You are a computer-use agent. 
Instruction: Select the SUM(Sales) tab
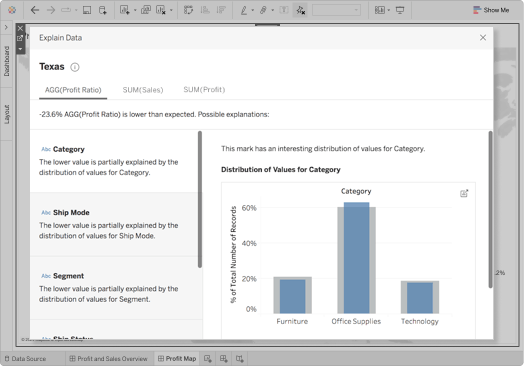[x=143, y=90]
